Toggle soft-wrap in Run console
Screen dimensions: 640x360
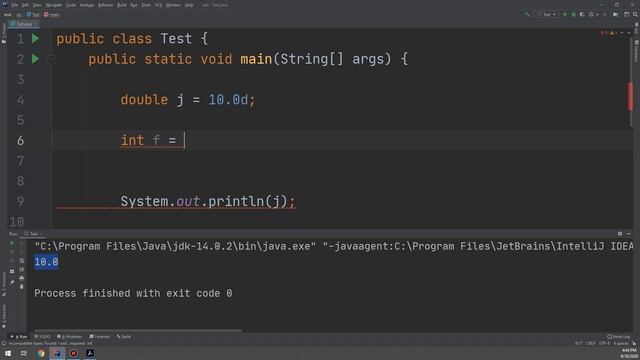pos(22,260)
